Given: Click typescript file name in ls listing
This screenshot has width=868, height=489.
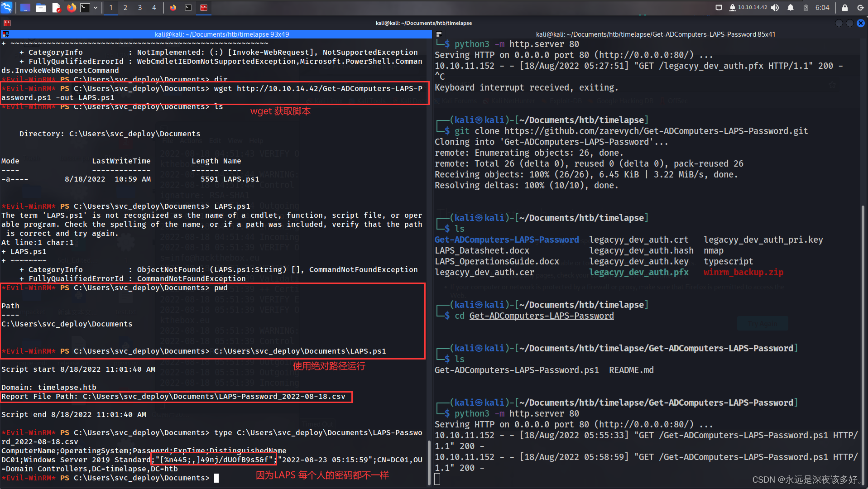Looking at the screenshot, I should click(x=728, y=262).
